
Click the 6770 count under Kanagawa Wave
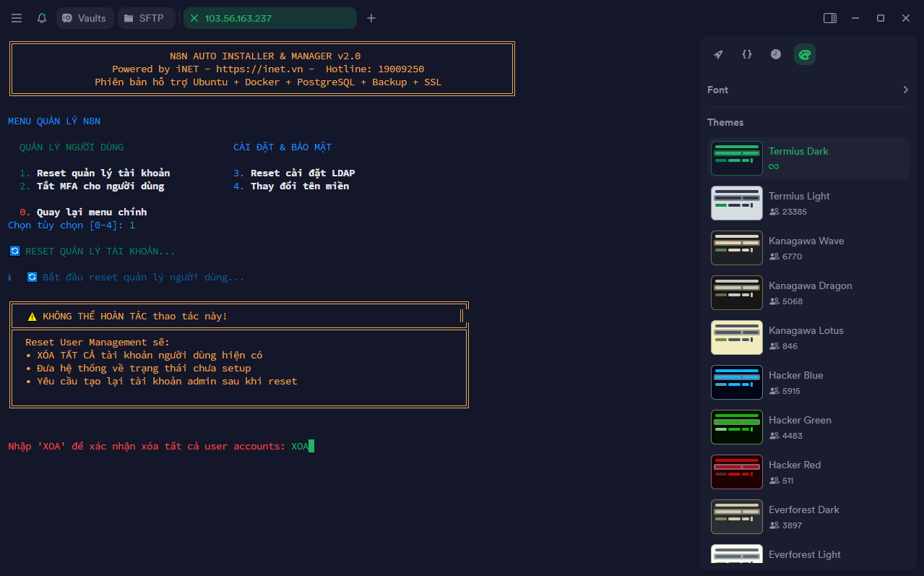(792, 257)
